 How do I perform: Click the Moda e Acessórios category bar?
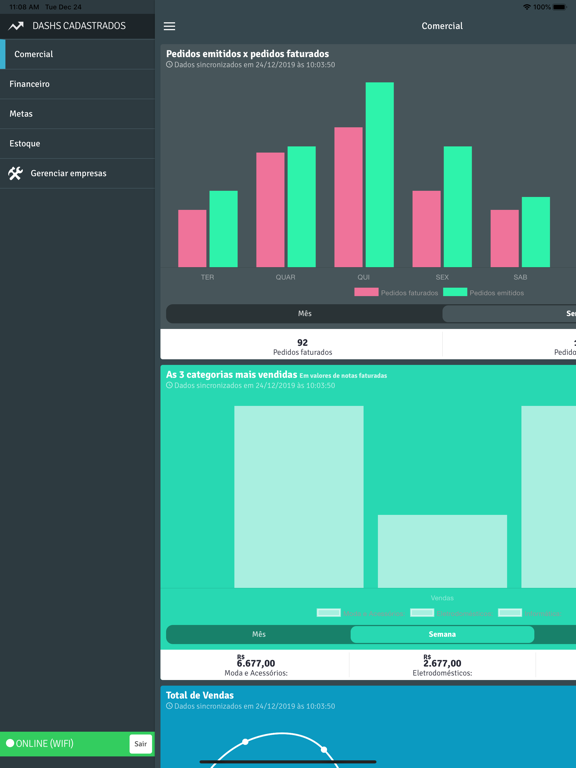click(299, 497)
